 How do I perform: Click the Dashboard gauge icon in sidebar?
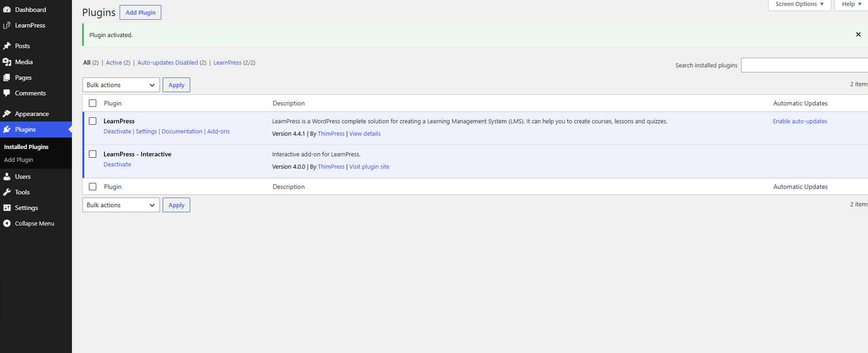coord(7,10)
